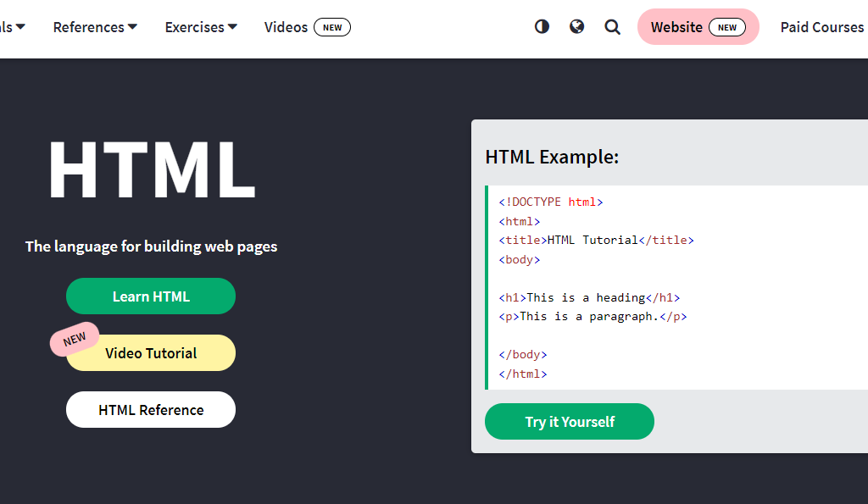
Task: Click the Try it Yourself button
Action: pyautogui.click(x=570, y=422)
